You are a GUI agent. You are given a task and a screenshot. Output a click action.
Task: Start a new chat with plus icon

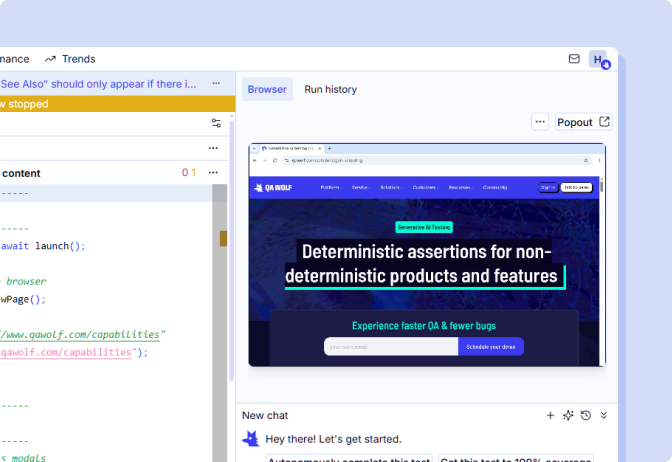click(550, 415)
